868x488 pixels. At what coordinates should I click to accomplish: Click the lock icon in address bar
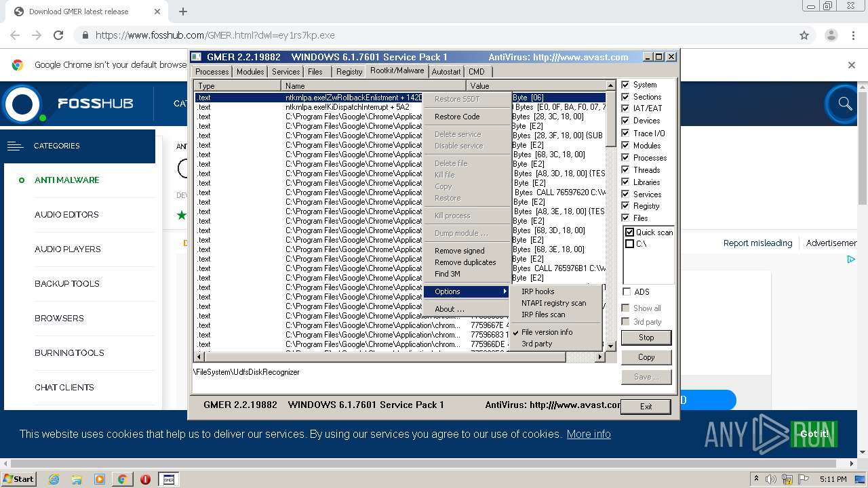tap(85, 35)
